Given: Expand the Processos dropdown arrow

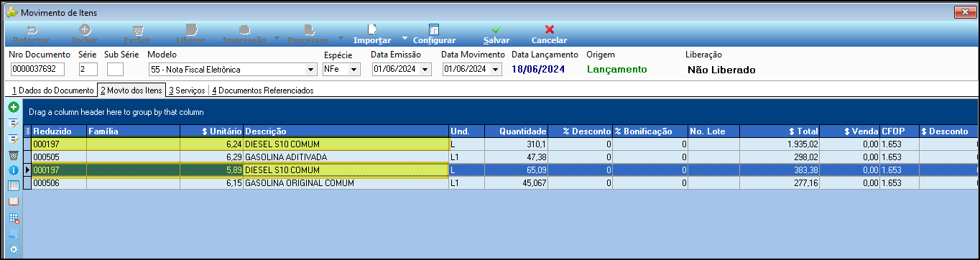Looking at the screenshot, I should [341, 37].
